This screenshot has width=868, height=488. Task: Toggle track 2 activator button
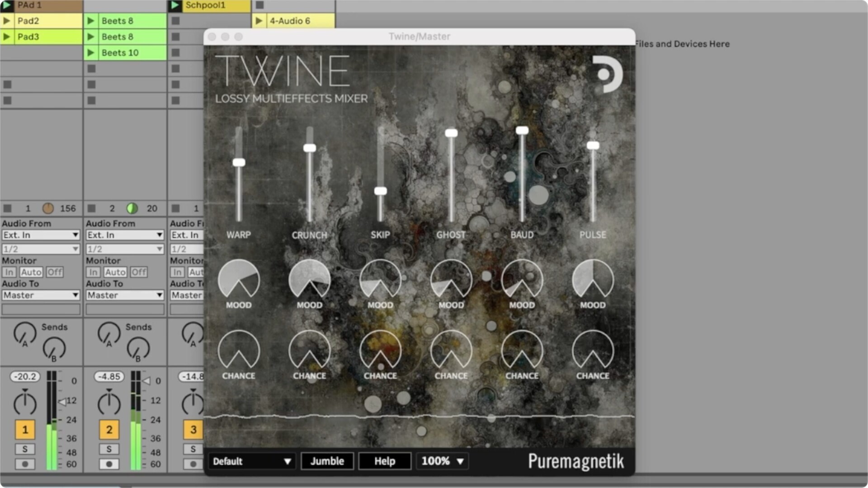coord(109,430)
